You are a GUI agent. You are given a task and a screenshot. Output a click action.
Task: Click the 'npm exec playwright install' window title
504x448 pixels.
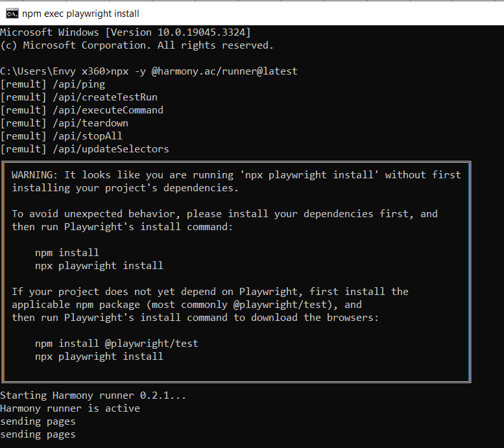point(80,14)
